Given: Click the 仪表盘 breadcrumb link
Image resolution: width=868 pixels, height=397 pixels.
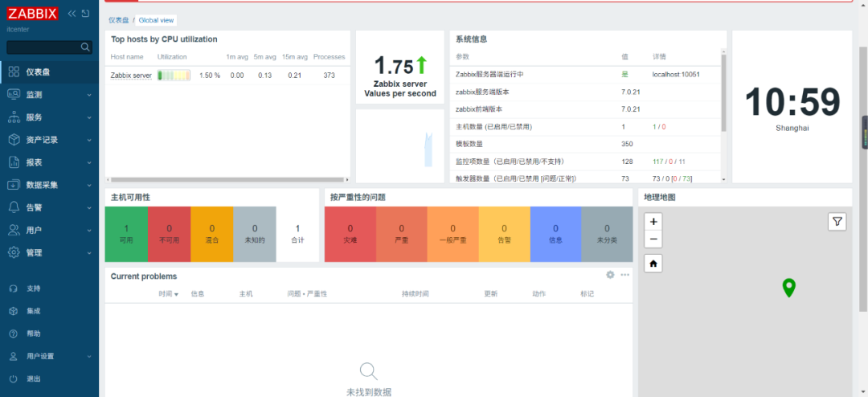Looking at the screenshot, I should (118, 20).
